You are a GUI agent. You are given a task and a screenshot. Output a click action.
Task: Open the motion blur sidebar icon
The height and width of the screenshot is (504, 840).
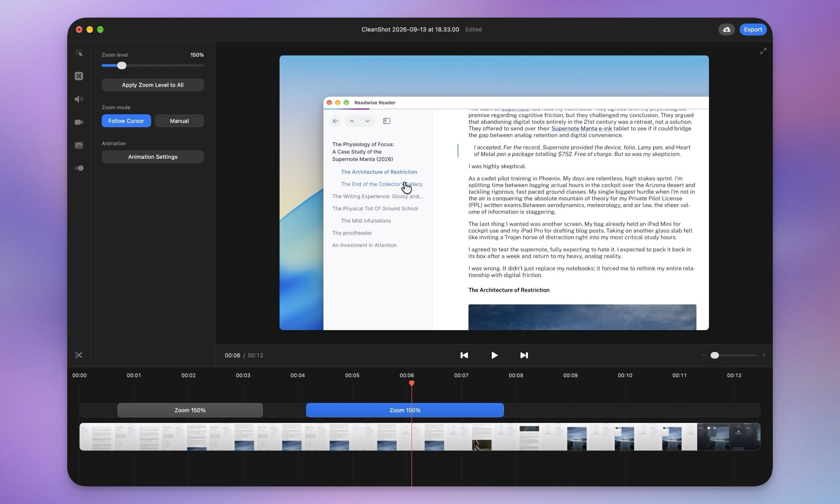pos(79,168)
